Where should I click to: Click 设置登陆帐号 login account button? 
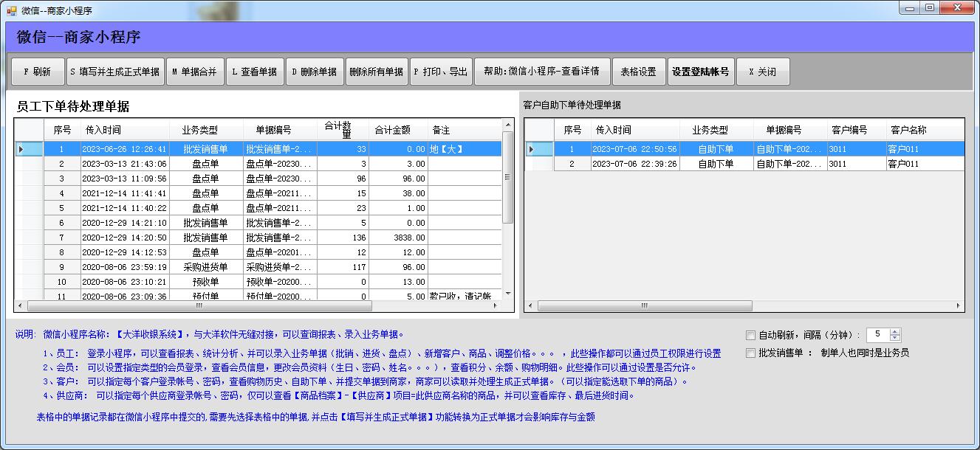point(700,72)
